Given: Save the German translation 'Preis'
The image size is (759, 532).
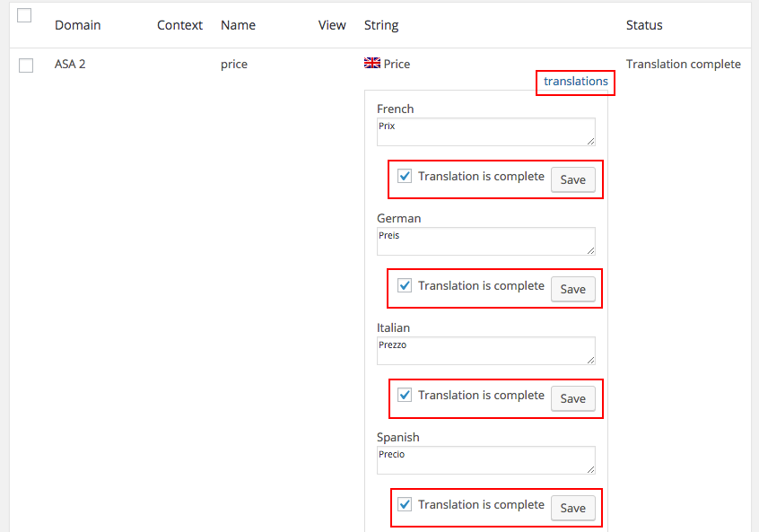Looking at the screenshot, I should (572, 289).
